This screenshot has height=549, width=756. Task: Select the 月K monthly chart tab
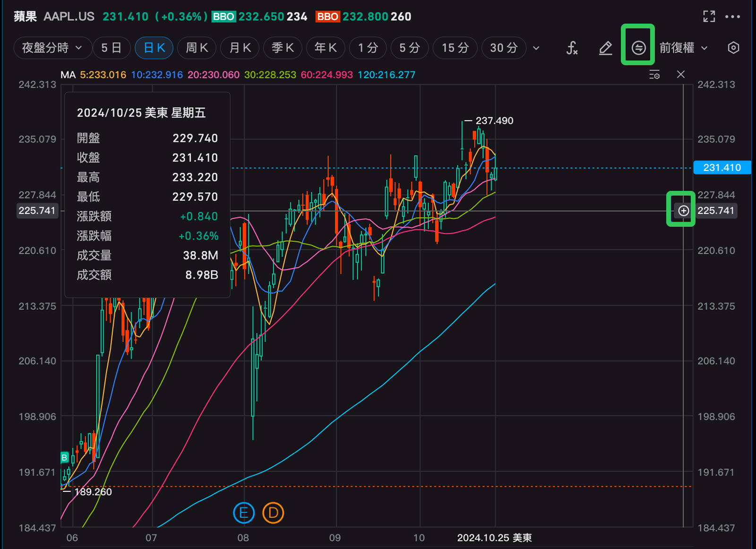pos(240,48)
